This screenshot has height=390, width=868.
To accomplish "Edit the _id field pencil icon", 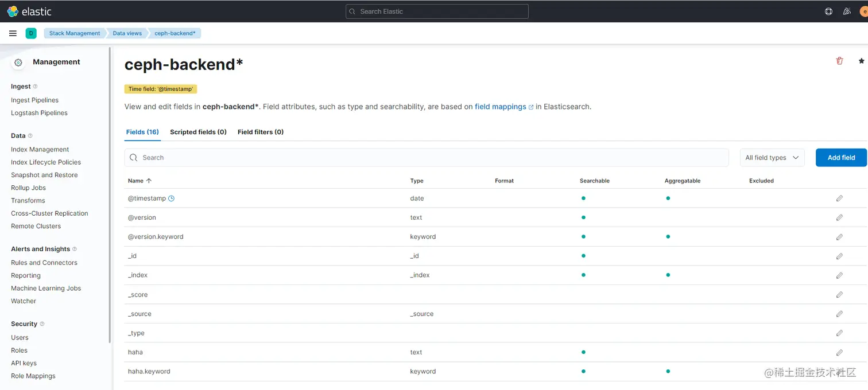I will coord(839,256).
